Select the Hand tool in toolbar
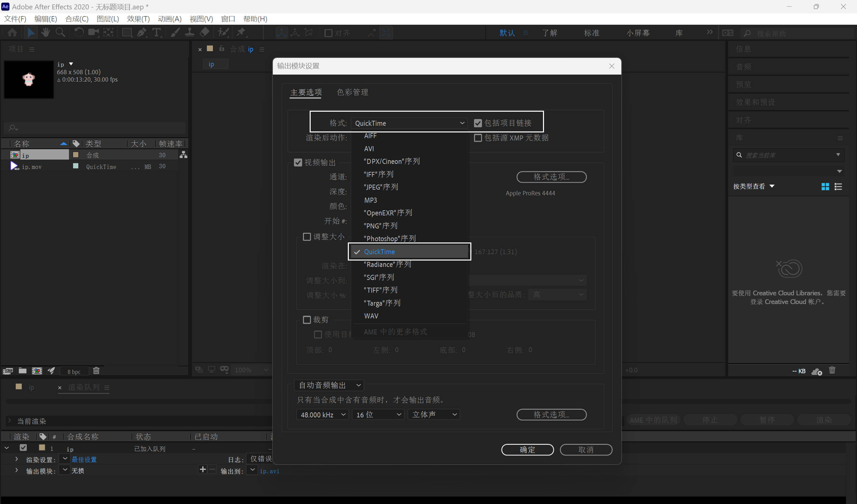The image size is (857, 504). (45, 33)
